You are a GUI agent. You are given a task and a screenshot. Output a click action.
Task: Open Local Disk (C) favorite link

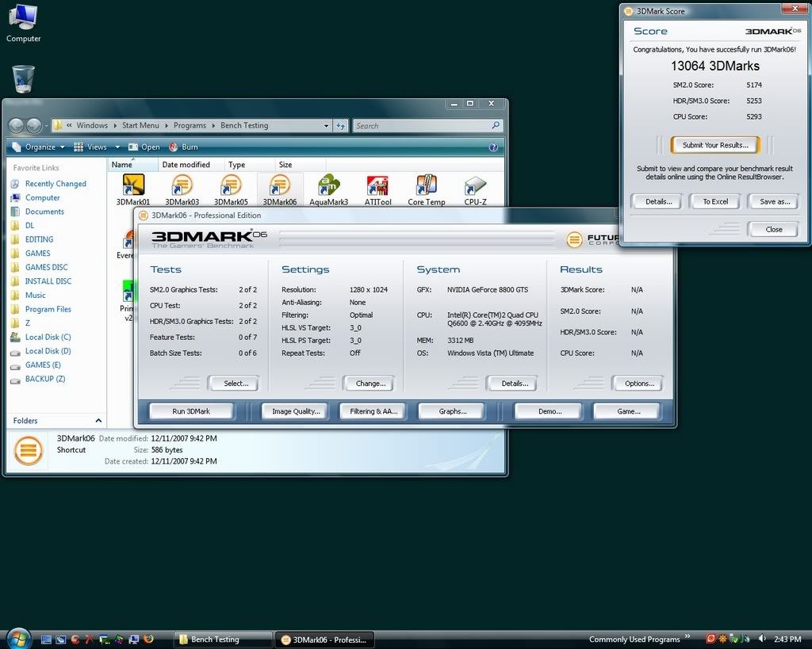[48, 337]
